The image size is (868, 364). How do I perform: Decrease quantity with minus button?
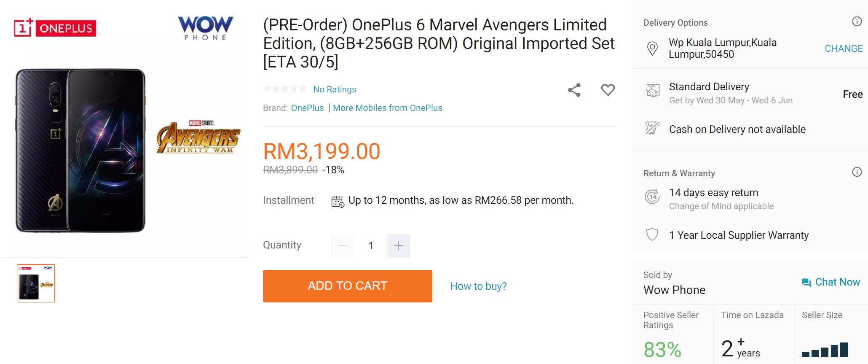click(x=343, y=245)
